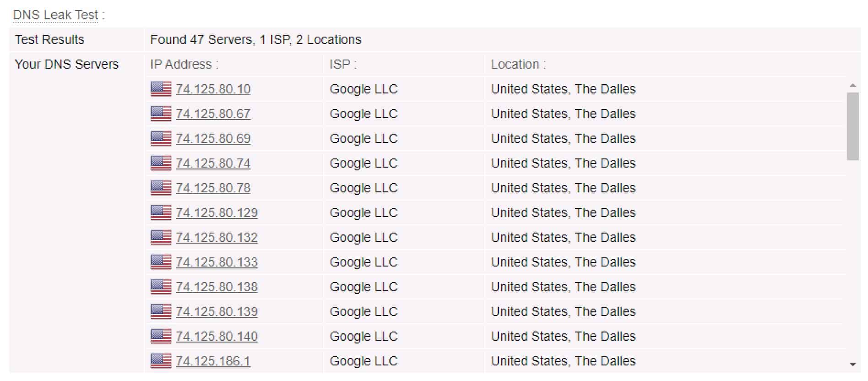Click the flag icon next to 74.125.80.133

pos(161,262)
